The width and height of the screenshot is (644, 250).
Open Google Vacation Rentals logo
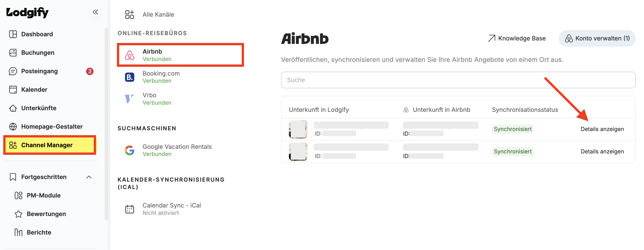coord(129,150)
